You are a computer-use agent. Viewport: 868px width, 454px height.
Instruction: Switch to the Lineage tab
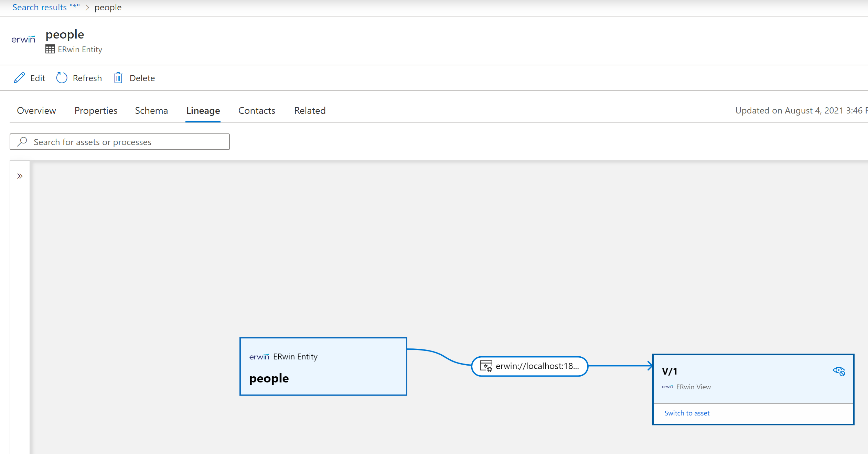point(203,110)
